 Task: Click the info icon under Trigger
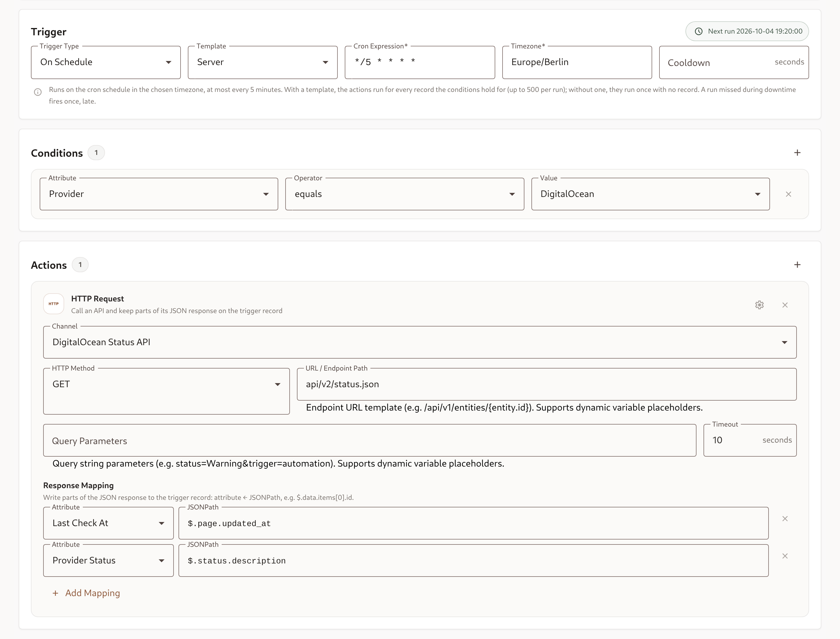pyautogui.click(x=38, y=92)
